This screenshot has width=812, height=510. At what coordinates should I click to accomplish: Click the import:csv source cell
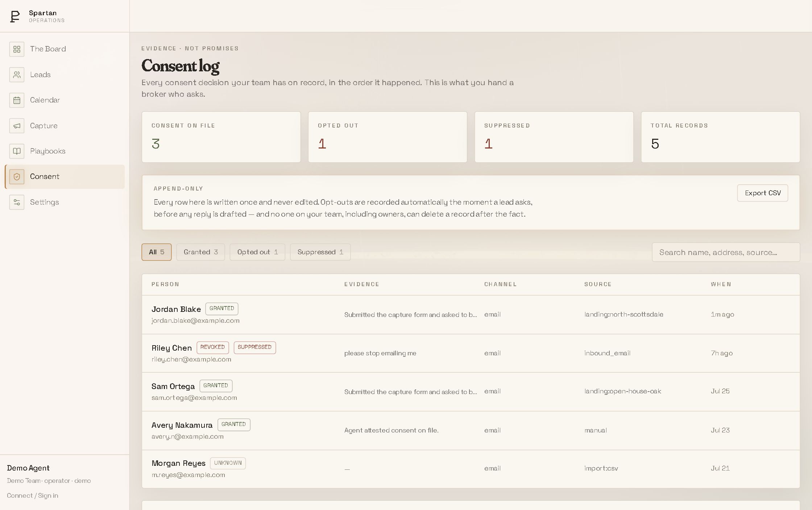(601, 468)
